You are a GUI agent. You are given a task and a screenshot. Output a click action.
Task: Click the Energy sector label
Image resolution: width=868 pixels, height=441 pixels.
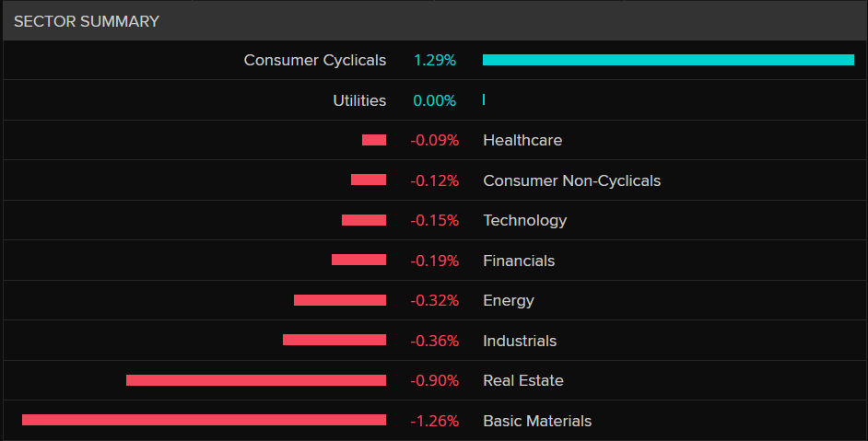click(x=508, y=300)
